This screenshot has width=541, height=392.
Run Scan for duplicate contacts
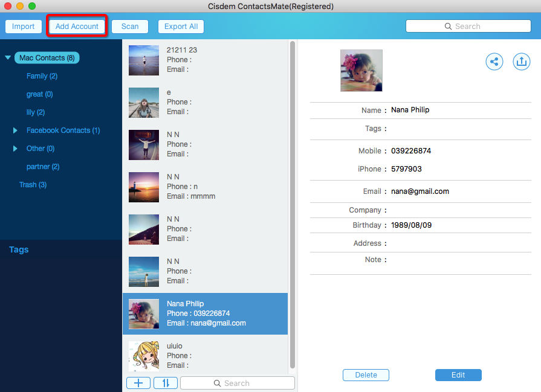[x=130, y=27]
